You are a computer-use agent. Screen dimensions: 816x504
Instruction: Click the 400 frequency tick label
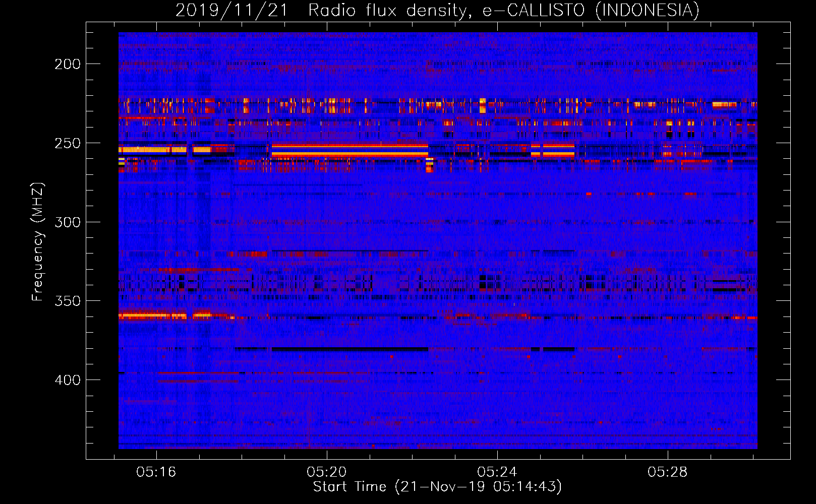(68, 380)
